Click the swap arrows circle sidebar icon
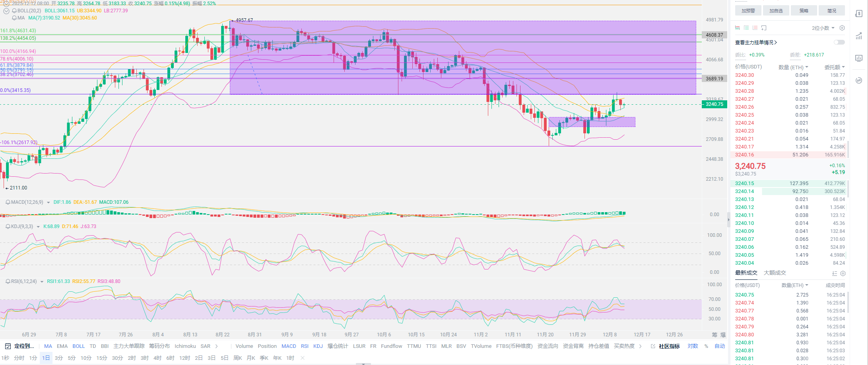 858,80
